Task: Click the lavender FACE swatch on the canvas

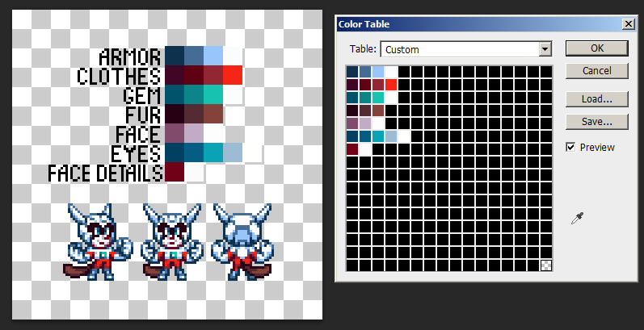Action: tap(194, 133)
